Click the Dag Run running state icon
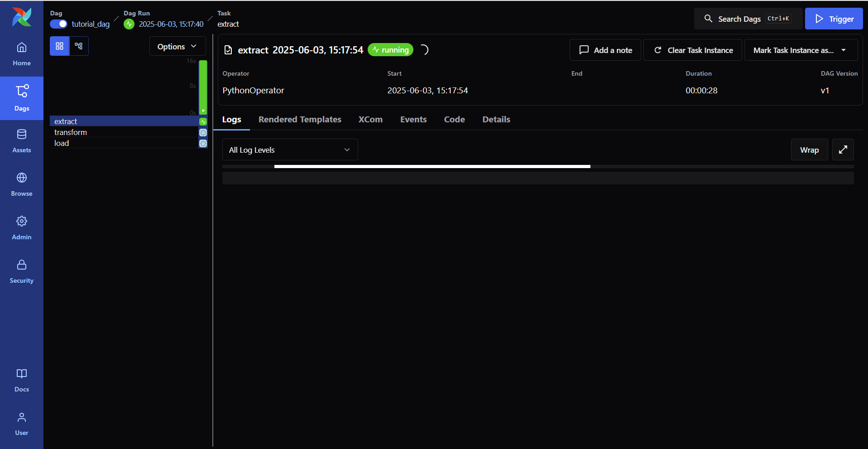The image size is (868, 449). [129, 24]
